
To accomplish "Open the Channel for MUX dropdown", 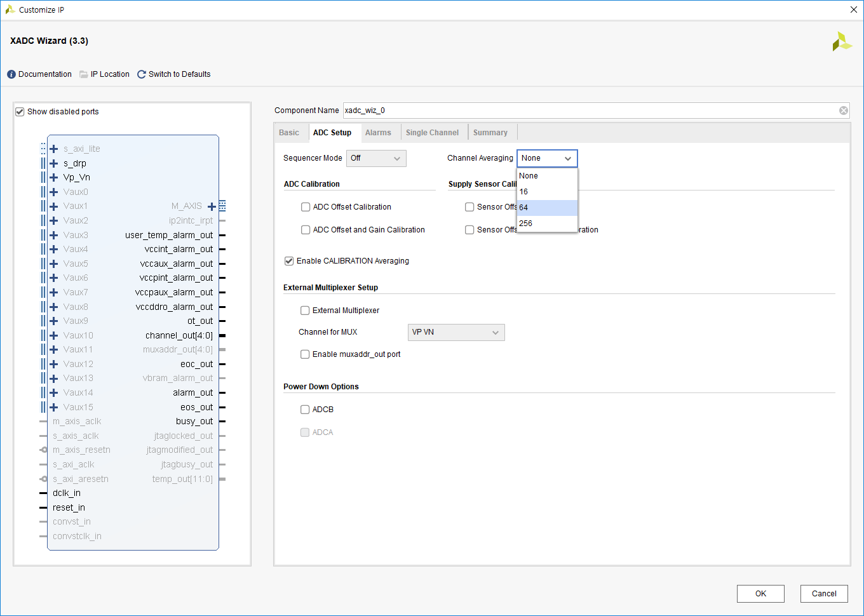I will tap(456, 332).
